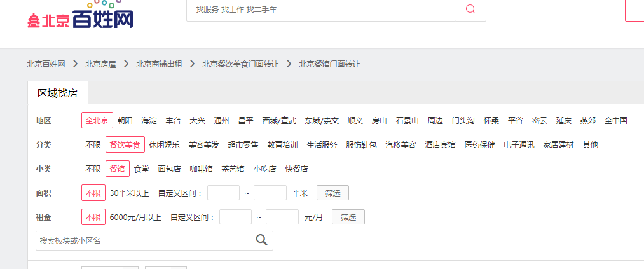Set 分类 category to 不限
The width and height of the screenshot is (644, 269).
(x=93, y=144)
